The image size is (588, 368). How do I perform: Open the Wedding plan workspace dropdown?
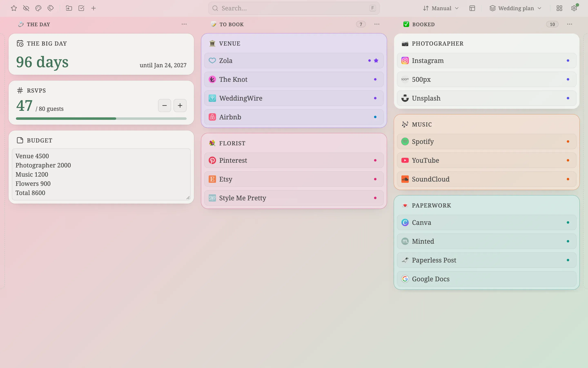[516, 8]
